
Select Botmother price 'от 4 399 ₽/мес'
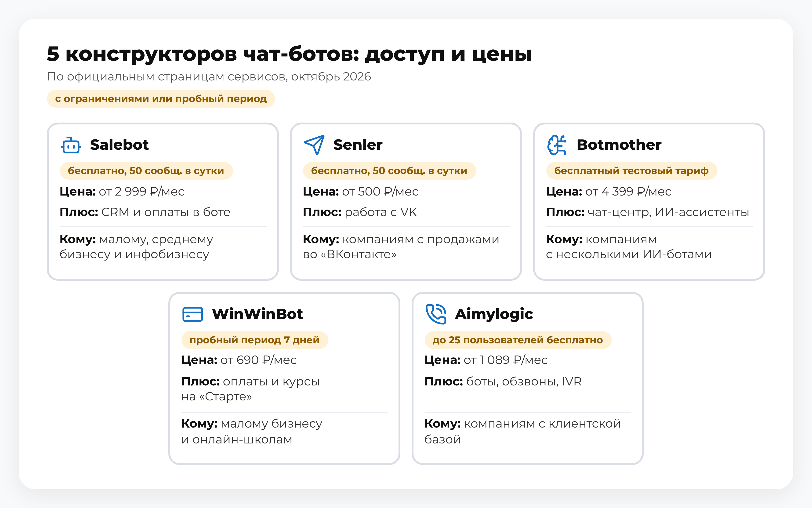[x=628, y=192]
